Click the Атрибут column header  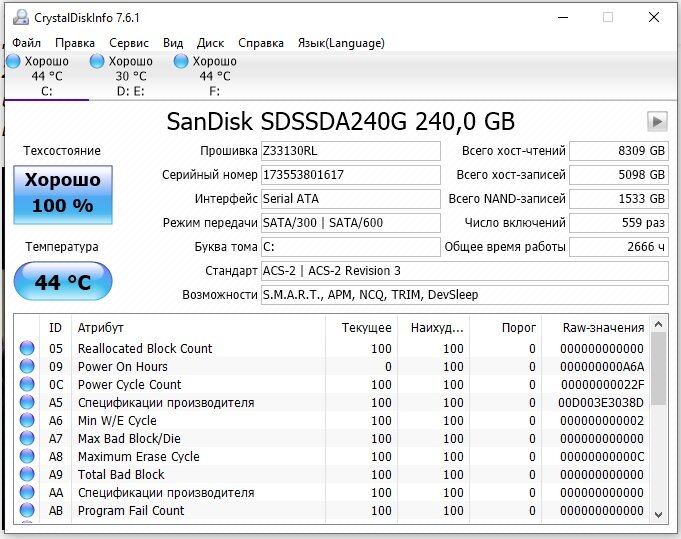[198, 327]
